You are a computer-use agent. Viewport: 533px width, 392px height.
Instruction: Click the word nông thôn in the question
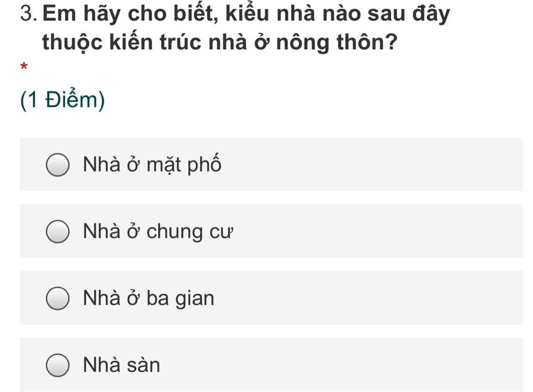[337, 43]
